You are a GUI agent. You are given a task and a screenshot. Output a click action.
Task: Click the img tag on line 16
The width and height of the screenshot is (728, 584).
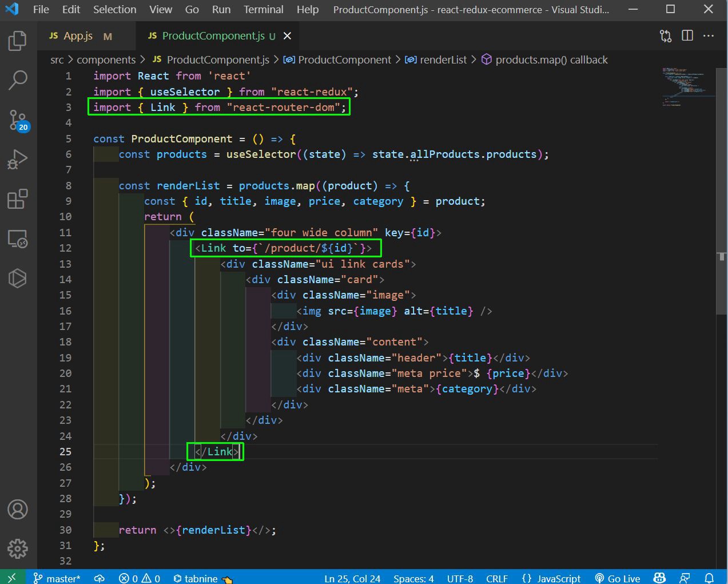pos(394,311)
